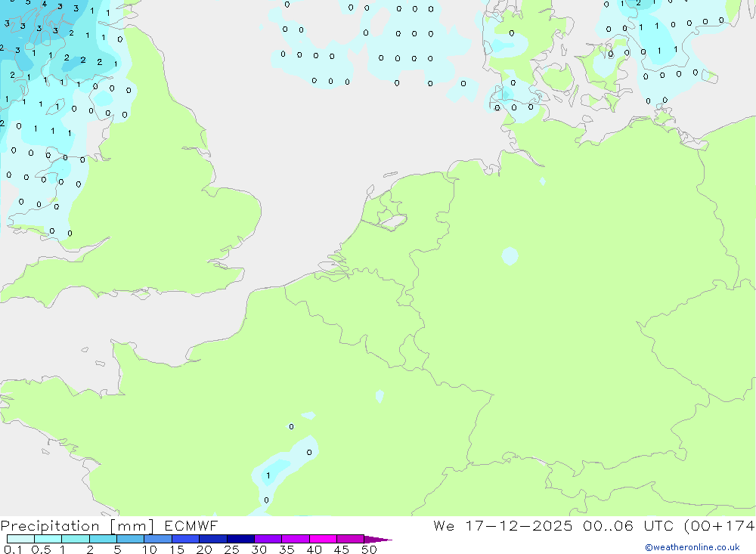Click the legend label 0.5

click(x=41, y=549)
